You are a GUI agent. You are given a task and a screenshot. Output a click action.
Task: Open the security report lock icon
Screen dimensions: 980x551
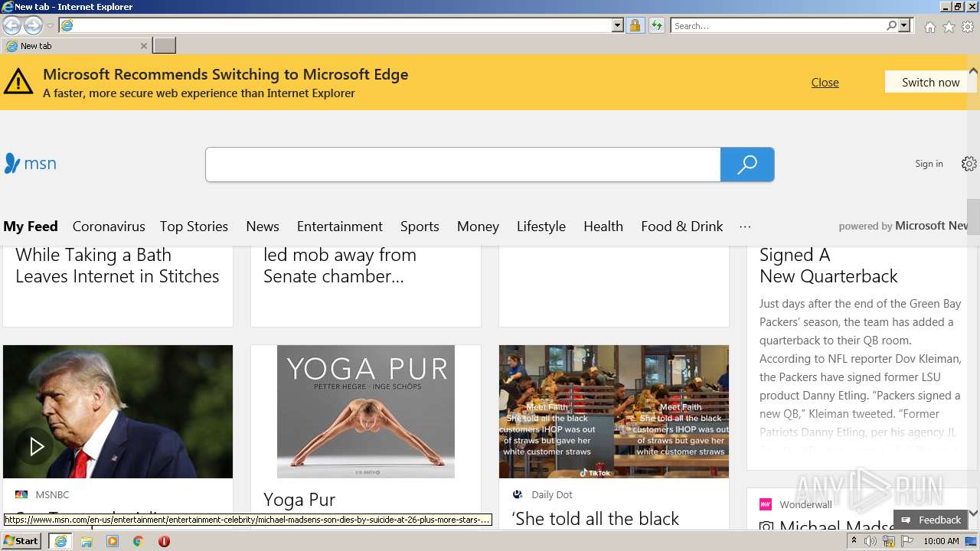pos(635,25)
